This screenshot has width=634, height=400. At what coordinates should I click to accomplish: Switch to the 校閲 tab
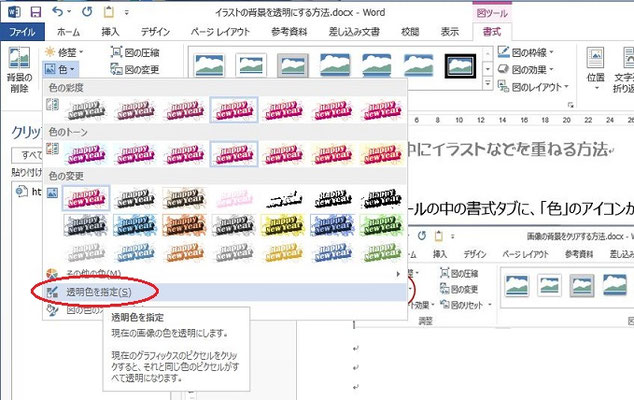click(410, 32)
